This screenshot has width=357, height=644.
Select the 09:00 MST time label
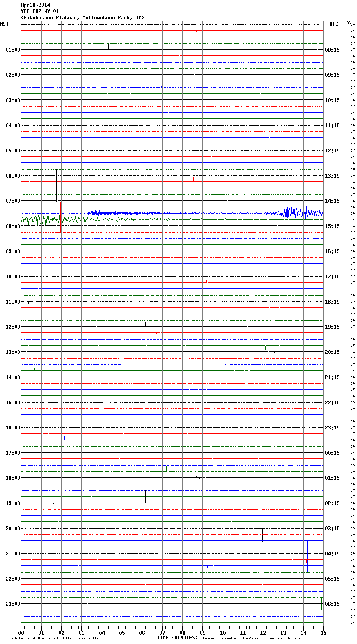pyautogui.click(x=13, y=251)
